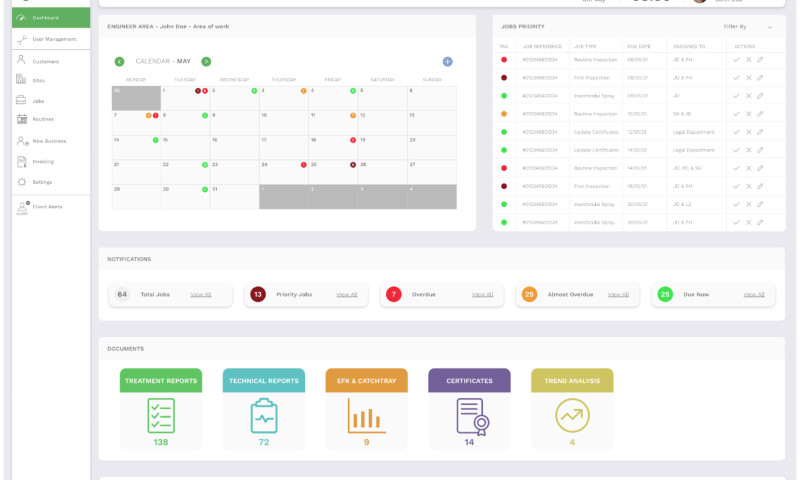Open Technical Reports documents card
This screenshot has height=480, width=800.
[264, 409]
